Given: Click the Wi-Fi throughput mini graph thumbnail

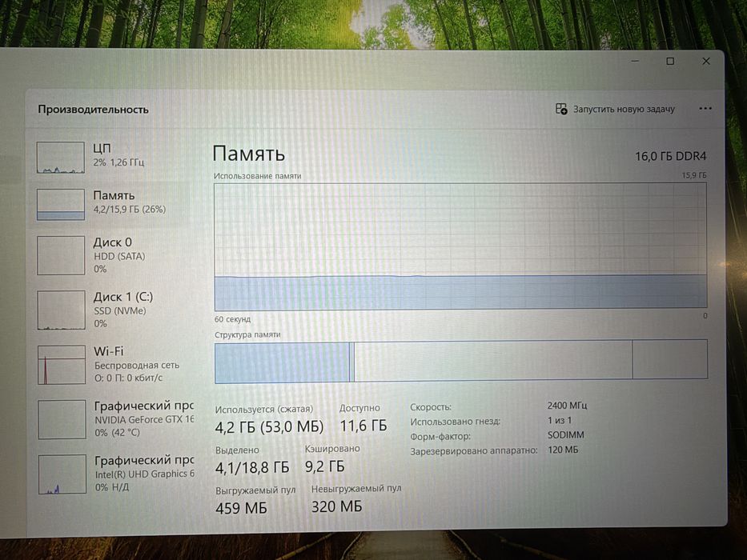Looking at the screenshot, I should (62, 365).
